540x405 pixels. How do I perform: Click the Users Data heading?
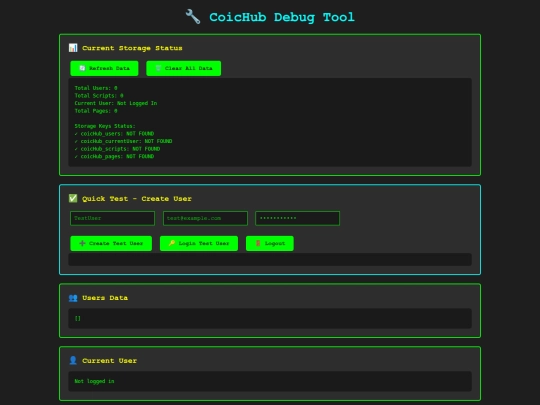[105, 298]
